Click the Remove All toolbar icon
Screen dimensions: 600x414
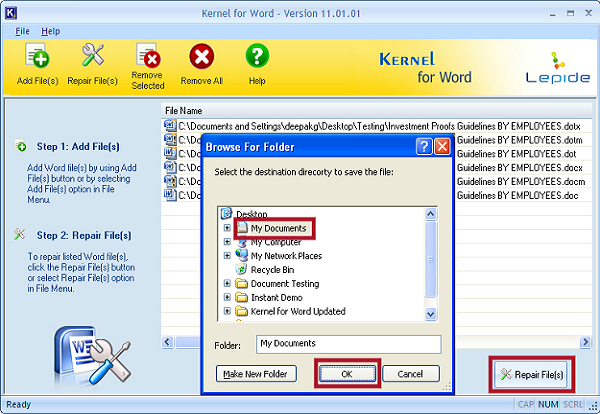coord(202,56)
